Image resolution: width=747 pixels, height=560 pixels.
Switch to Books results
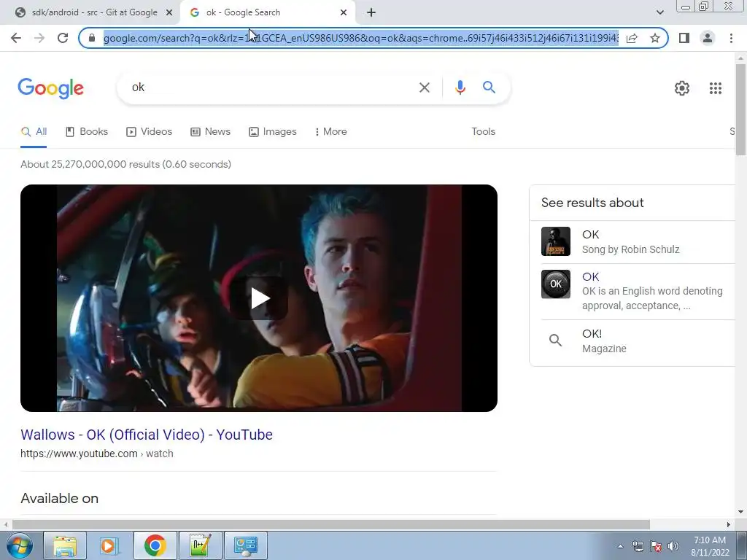point(87,132)
